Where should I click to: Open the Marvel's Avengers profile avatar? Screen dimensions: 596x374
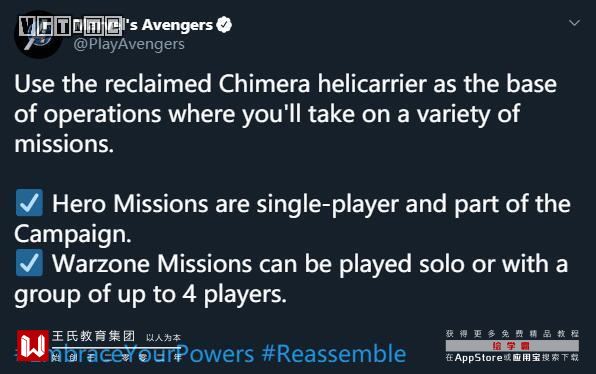(x=38, y=35)
